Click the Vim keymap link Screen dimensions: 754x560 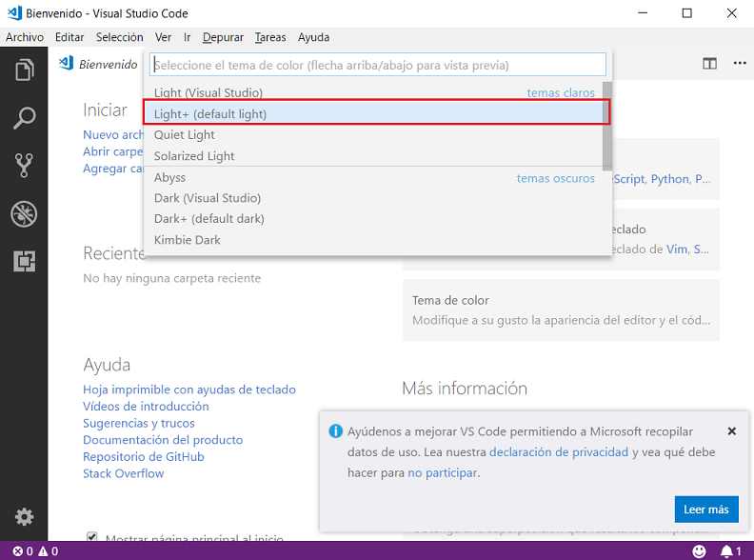coord(677,250)
